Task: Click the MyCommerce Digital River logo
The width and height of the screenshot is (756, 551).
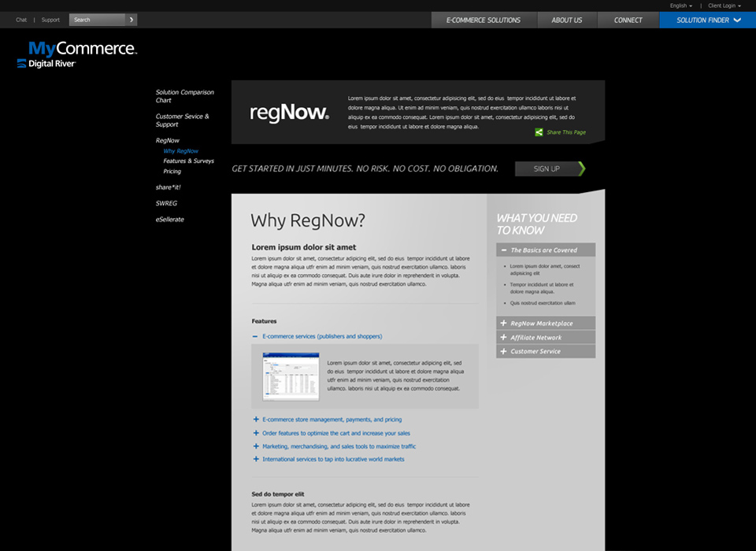Action: pos(77,54)
